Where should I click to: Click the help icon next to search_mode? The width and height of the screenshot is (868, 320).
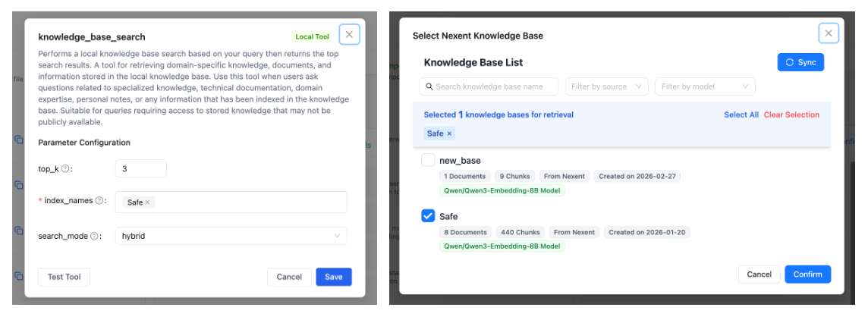95,236
